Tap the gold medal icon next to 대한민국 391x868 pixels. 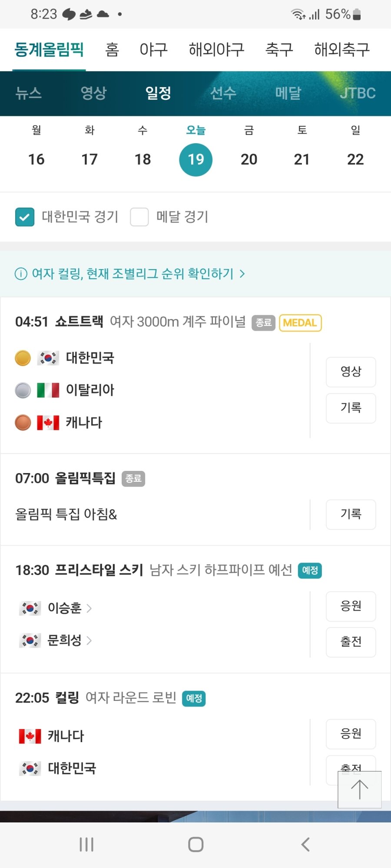point(23,358)
